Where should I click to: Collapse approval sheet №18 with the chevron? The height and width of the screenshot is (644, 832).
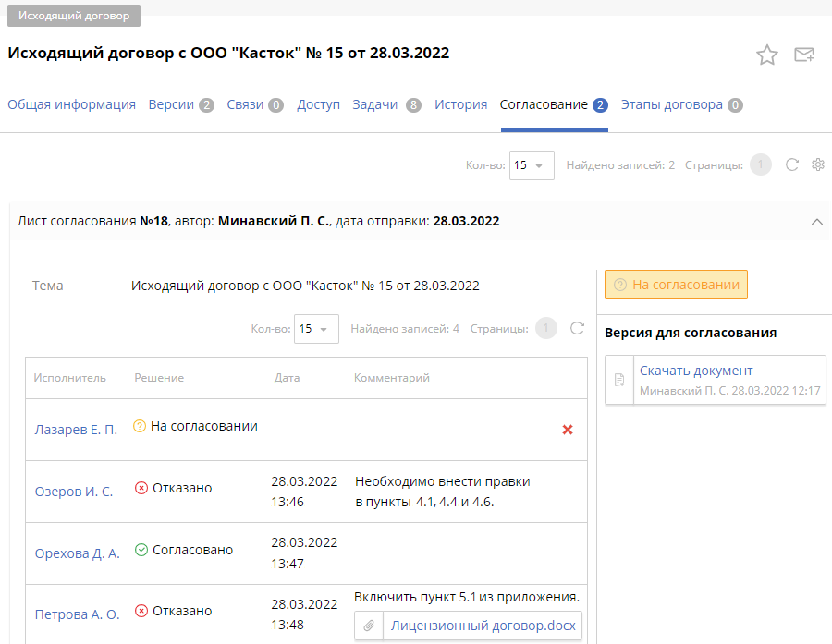816,222
